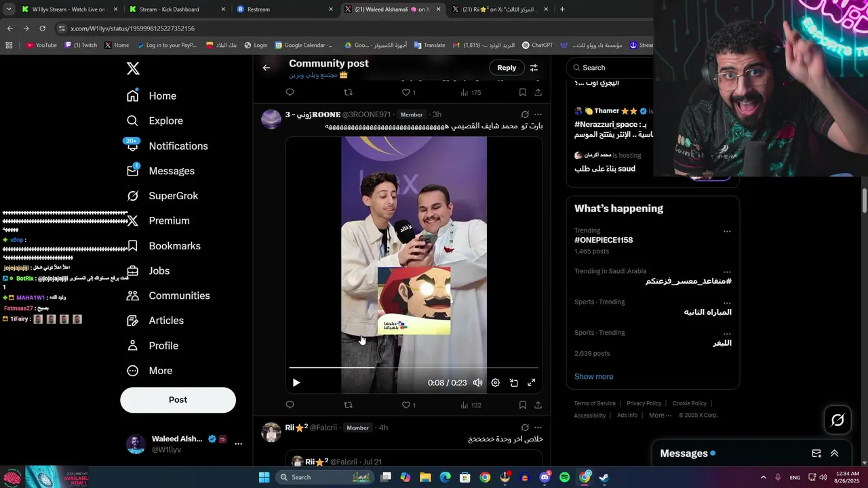Screen dimensions: 868x488
Task: Reply to 3ROONE post comment icon
Action: (290, 405)
